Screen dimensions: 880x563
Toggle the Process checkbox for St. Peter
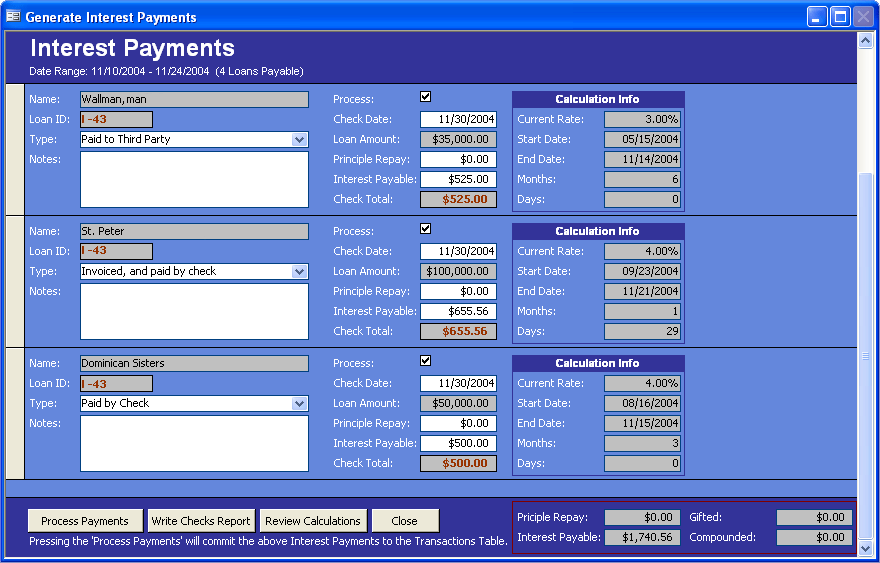coord(426,229)
